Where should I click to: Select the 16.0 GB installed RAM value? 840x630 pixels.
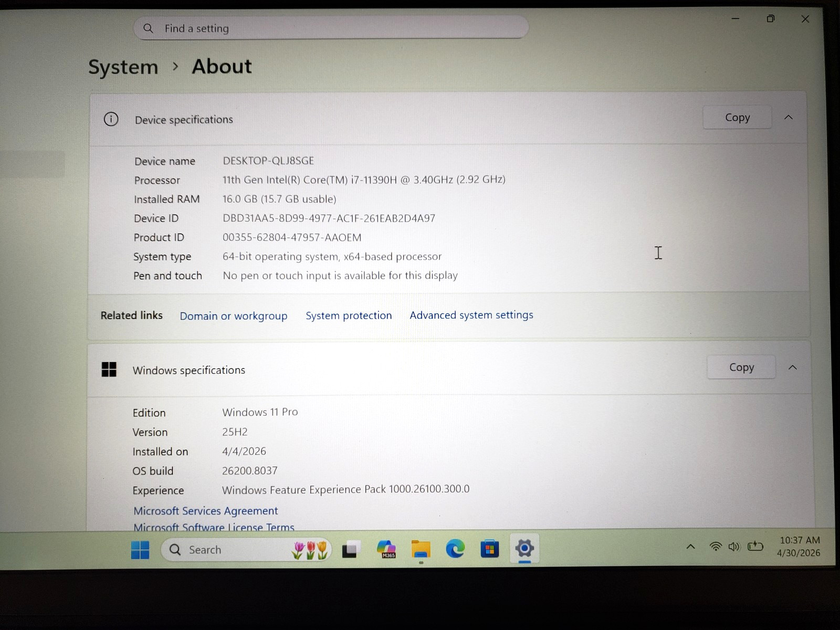(279, 199)
